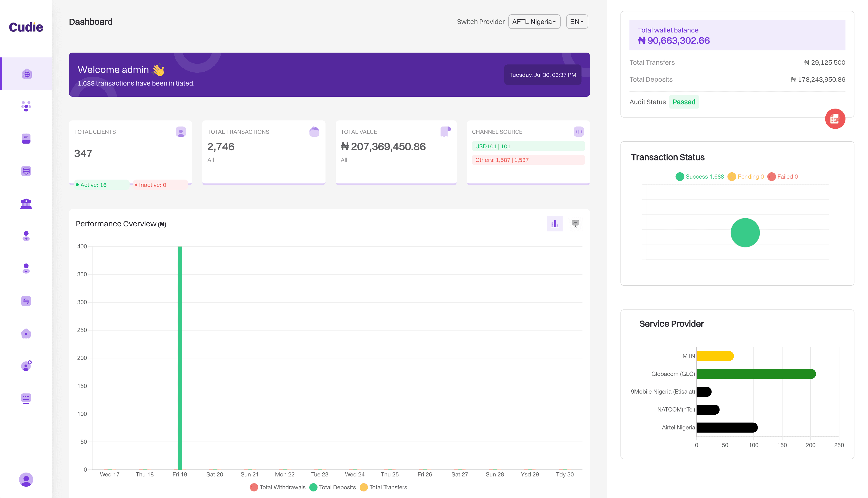Select the USD101 channel source row

tap(528, 146)
